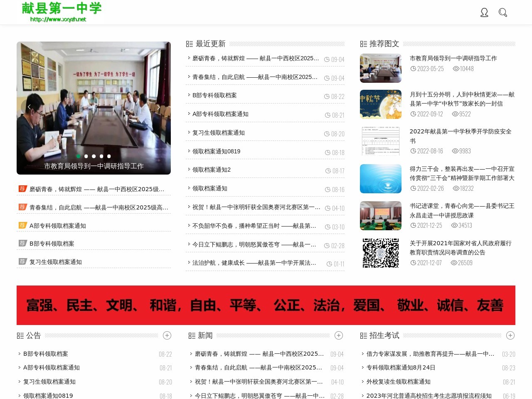Viewport: 532px width, 399px height.
Task: Open recommended article 月到十五分外明 title
Action: coord(462,99)
